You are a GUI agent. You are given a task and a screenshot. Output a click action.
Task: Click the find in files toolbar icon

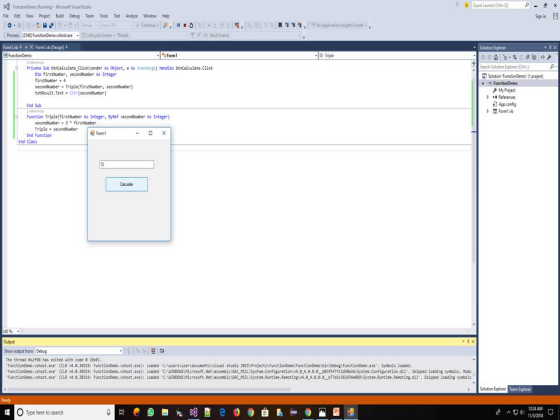pos(165,25)
